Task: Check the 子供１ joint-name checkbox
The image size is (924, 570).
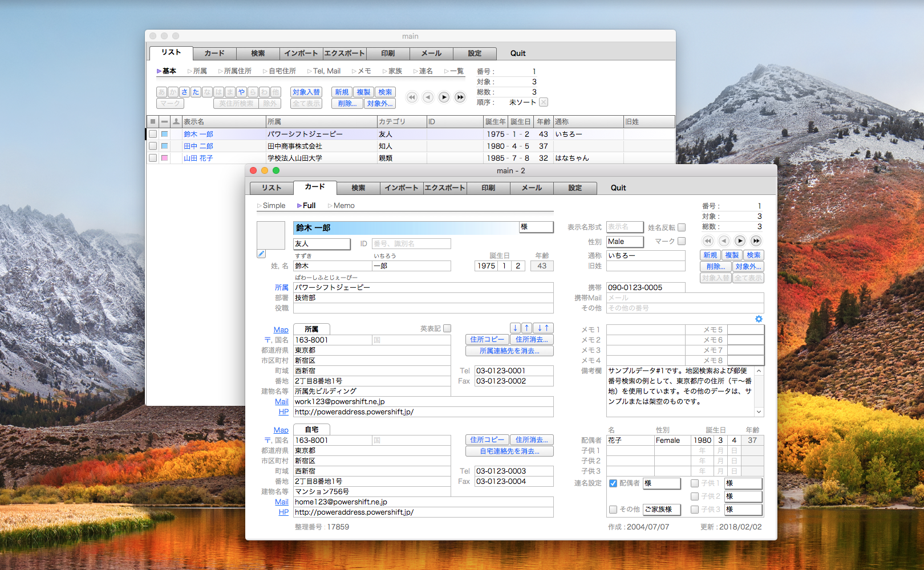Action: point(695,483)
